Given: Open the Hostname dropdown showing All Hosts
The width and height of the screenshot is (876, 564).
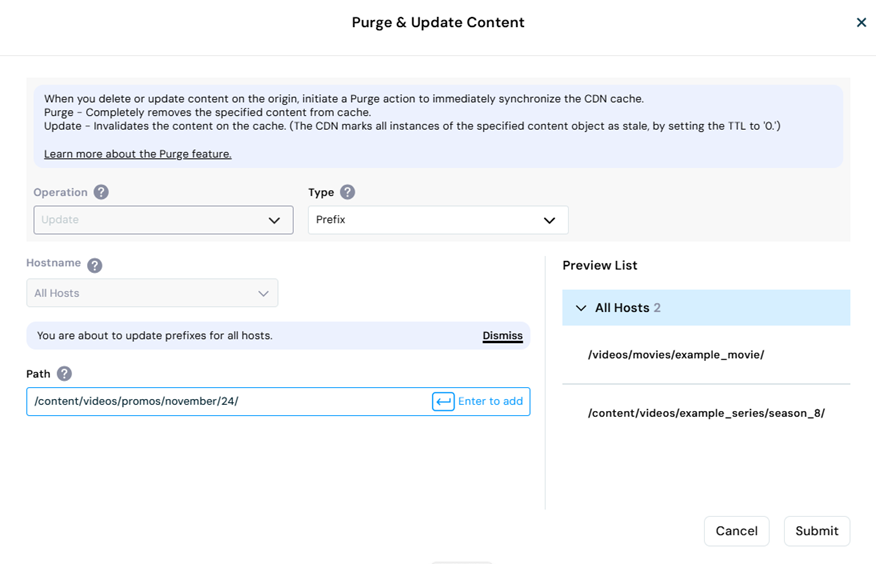Looking at the screenshot, I should coord(152,293).
